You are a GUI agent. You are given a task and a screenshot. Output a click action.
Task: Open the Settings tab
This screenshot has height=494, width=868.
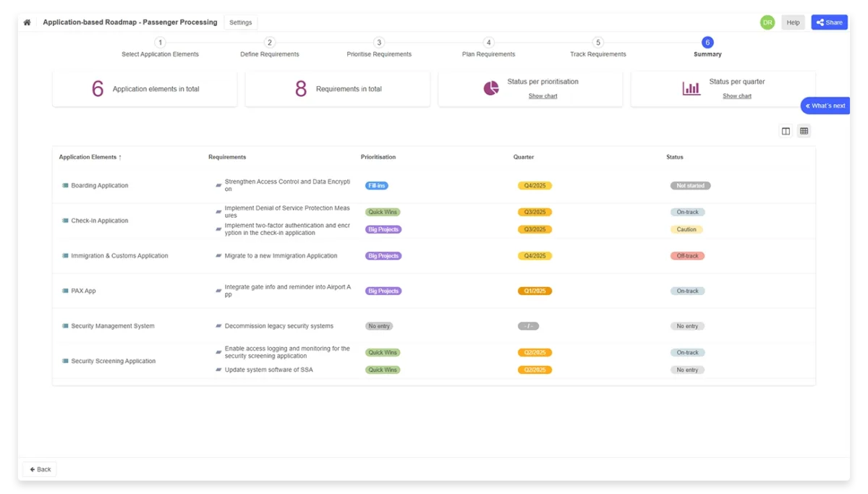coord(240,22)
